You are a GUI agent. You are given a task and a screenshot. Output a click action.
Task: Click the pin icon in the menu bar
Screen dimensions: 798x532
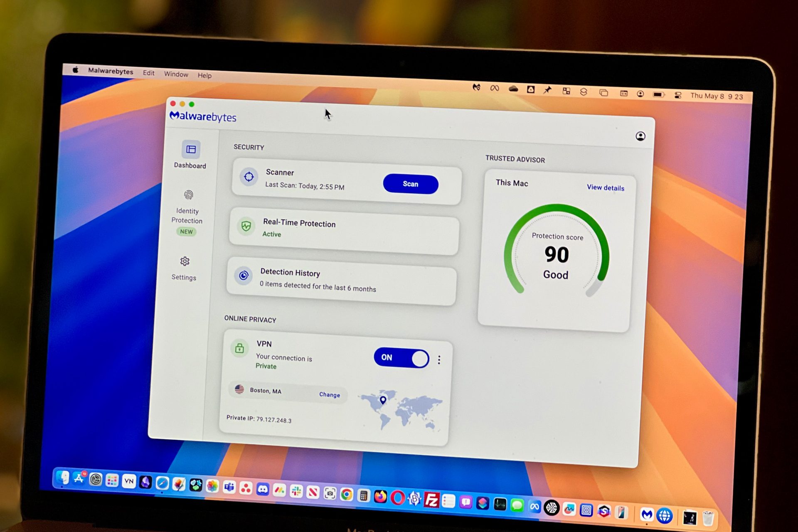(x=547, y=90)
